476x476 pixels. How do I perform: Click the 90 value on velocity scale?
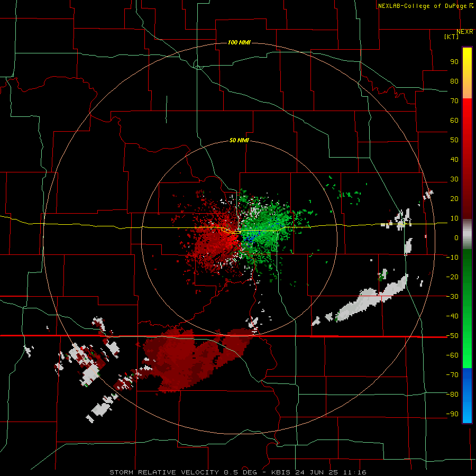click(454, 62)
